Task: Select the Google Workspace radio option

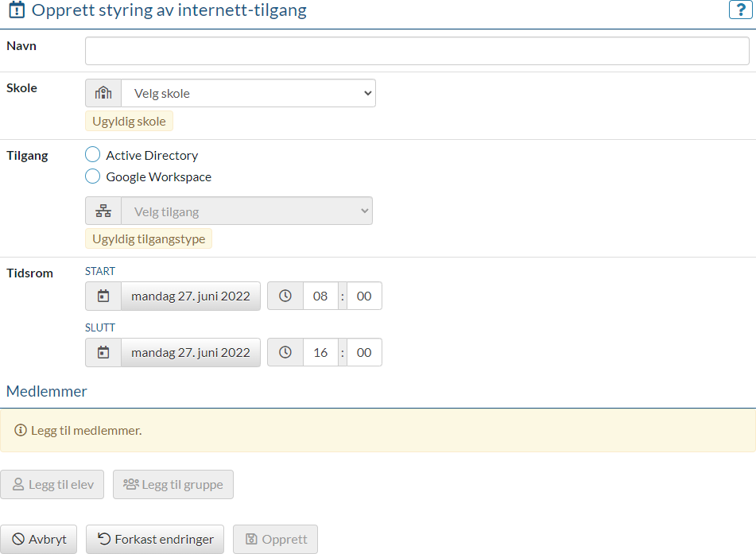Action: click(93, 176)
